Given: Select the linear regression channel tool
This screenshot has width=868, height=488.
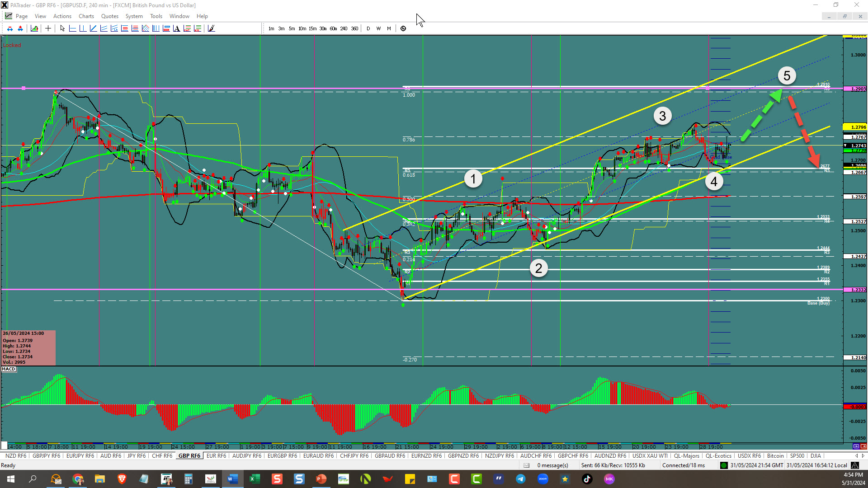Looking at the screenshot, I should click(114, 28).
